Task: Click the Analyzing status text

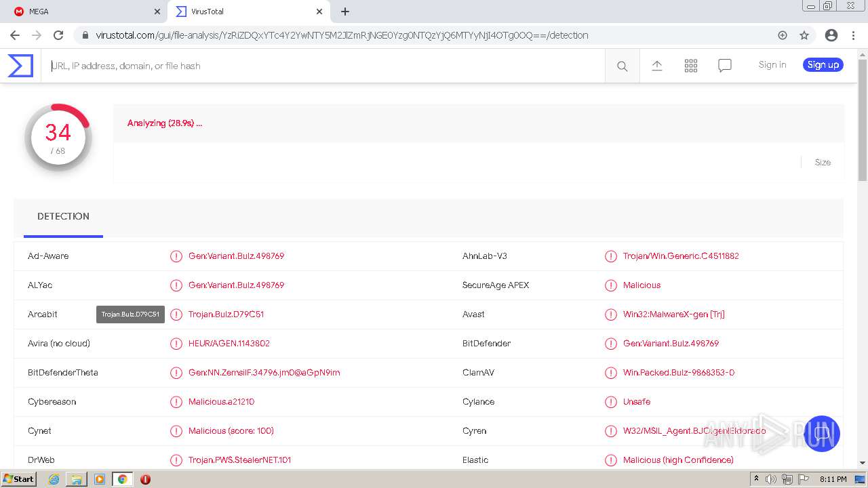Action: (165, 123)
